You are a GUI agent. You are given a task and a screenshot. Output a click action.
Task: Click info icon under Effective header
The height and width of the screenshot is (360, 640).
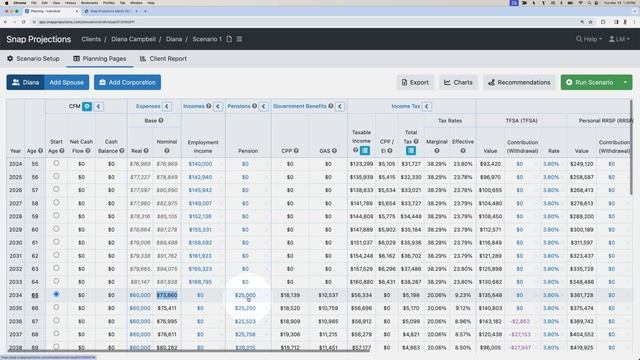463,151
